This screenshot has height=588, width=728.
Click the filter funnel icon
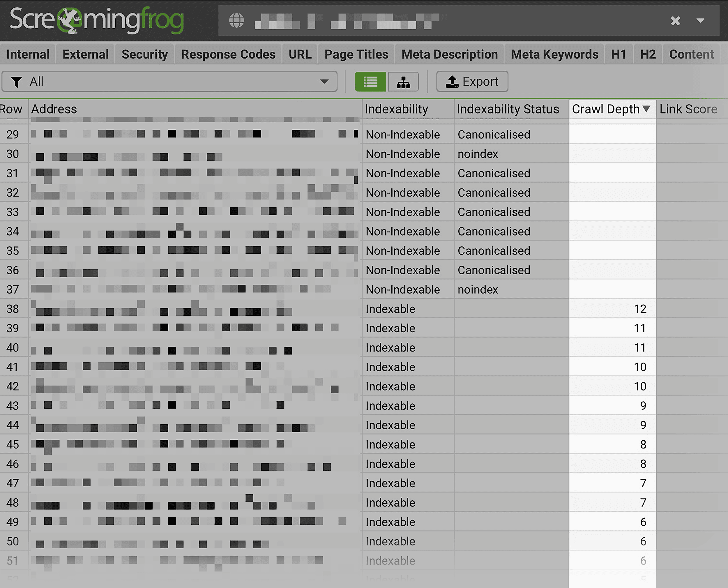18,81
